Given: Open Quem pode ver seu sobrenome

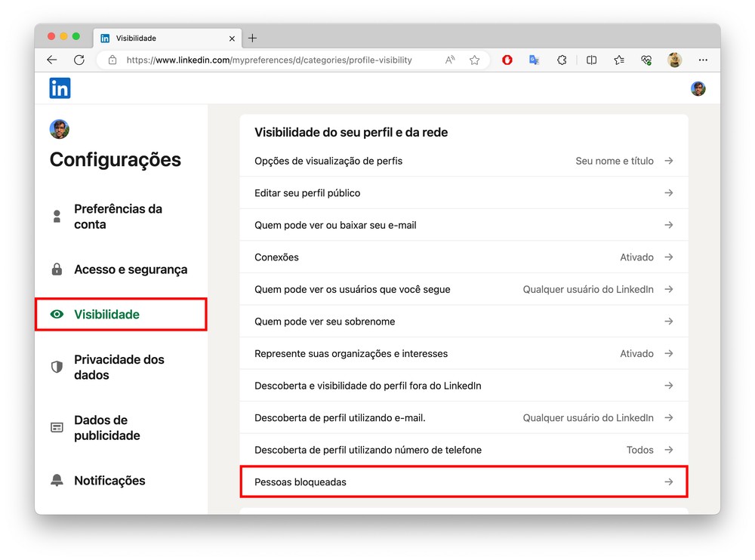Looking at the screenshot, I should [x=464, y=322].
